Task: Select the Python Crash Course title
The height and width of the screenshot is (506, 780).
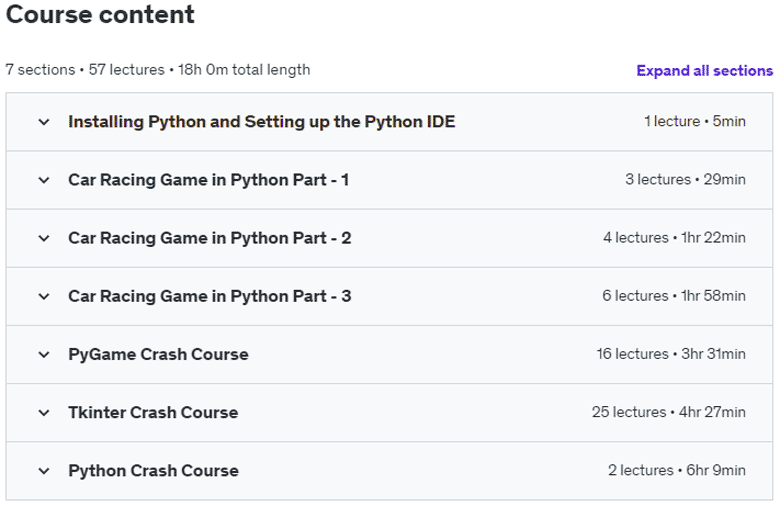Action: pyautogui.click(x=153, y=471)
